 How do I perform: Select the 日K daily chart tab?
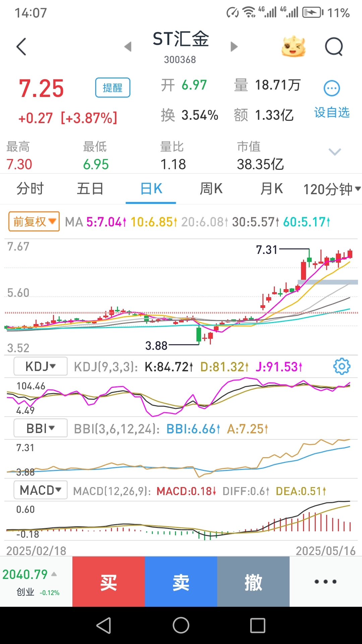click(x=151, y=189)
